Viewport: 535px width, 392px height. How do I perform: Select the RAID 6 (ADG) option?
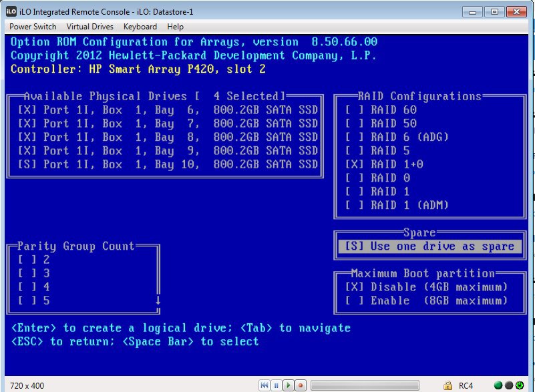[397, 137]
